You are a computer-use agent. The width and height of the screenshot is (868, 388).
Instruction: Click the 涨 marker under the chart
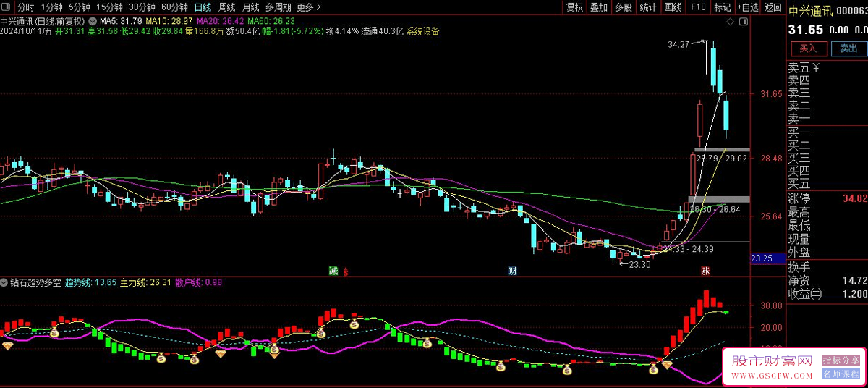705,271
